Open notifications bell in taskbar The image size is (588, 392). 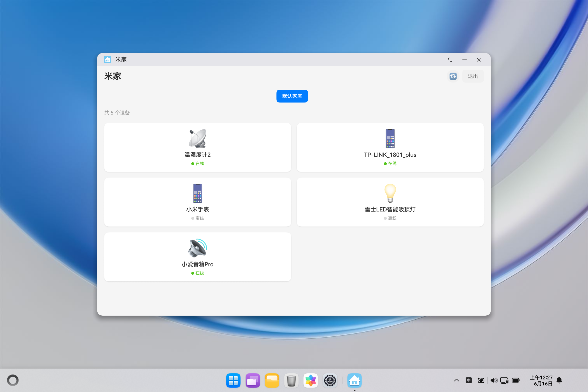[x=559, y=380]
